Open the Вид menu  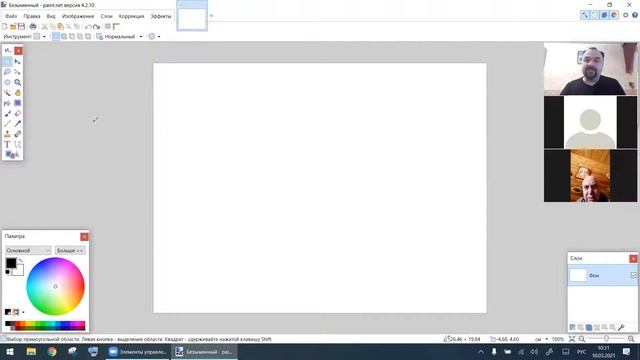coord(51,16)
